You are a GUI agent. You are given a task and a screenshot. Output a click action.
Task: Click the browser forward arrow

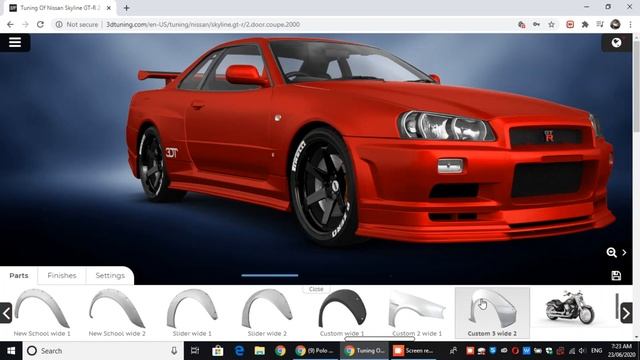click(x=25, y=24)
